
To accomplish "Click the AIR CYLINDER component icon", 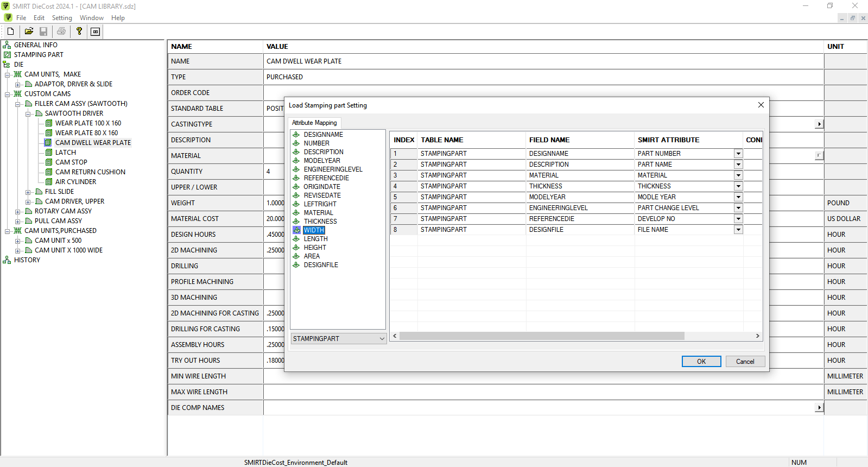I will pos(49,182).
